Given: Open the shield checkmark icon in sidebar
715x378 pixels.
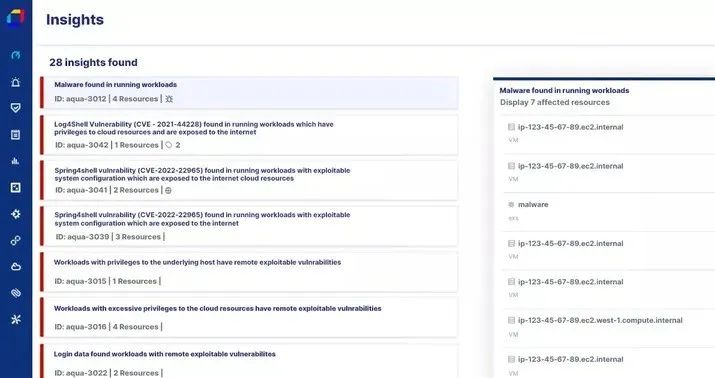Looking at the screenshot, I should [x=16, y=108].
